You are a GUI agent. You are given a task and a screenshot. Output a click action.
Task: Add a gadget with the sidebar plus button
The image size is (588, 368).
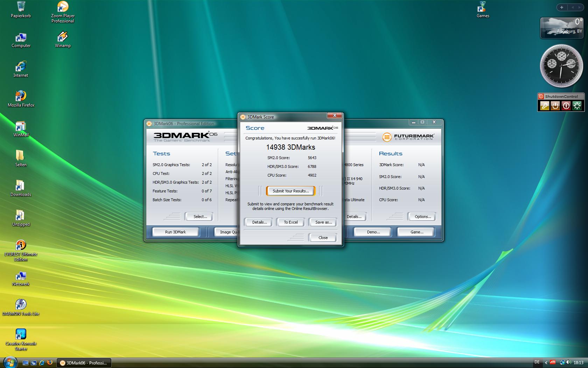pyautogui.click(x=562, y=7)
